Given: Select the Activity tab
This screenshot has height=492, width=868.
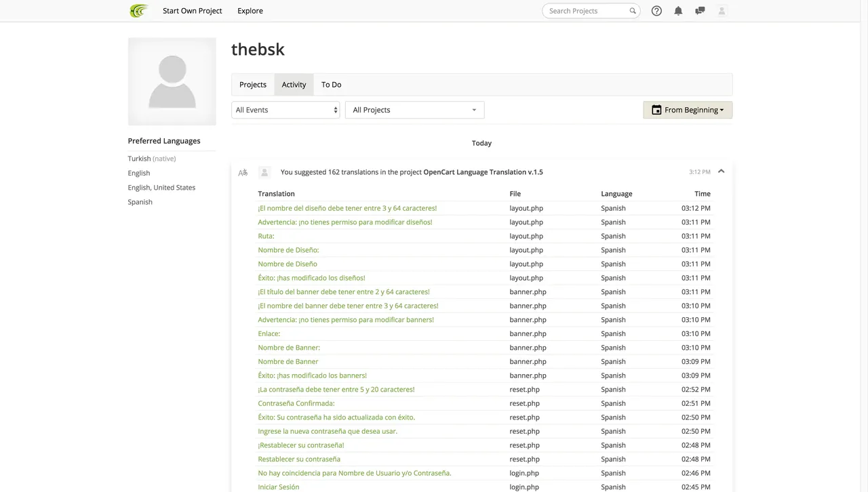Looking at the screenshot, I should (x=294, y=85).
